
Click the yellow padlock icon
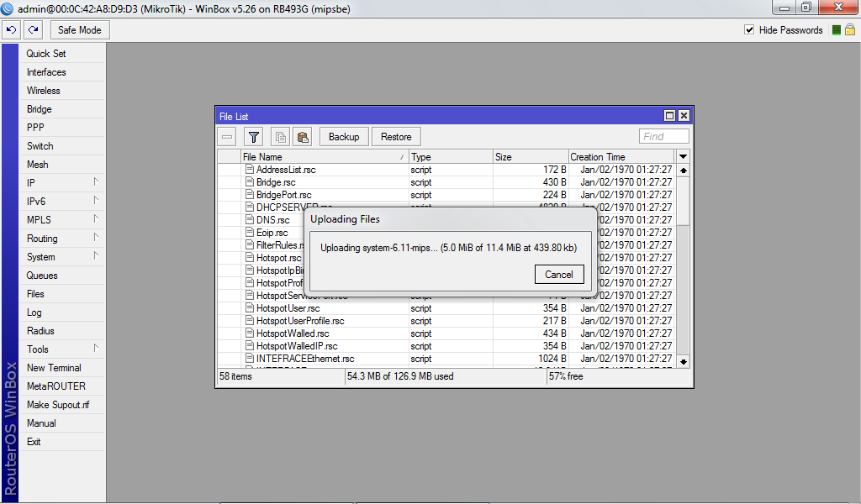850,29
